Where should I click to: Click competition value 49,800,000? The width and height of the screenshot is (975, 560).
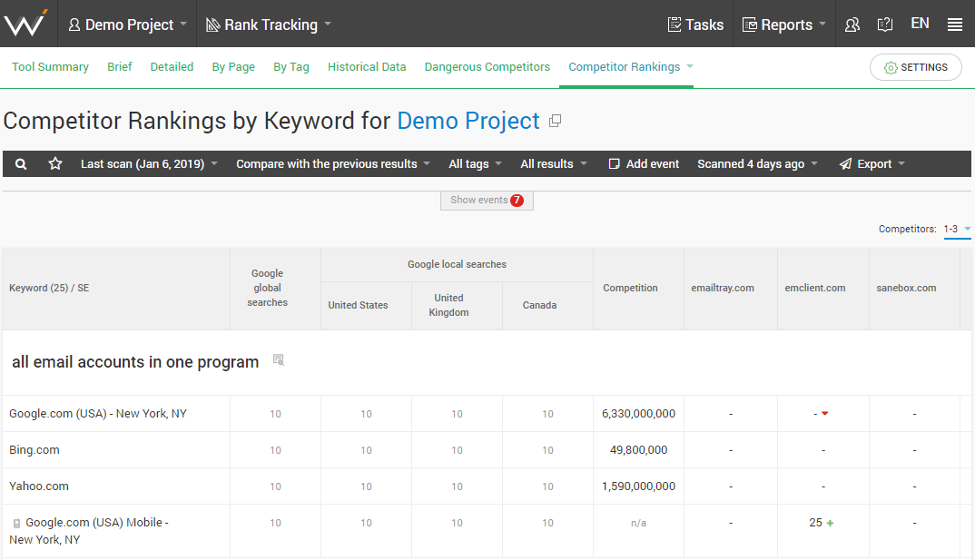click(x=638, y=450)
